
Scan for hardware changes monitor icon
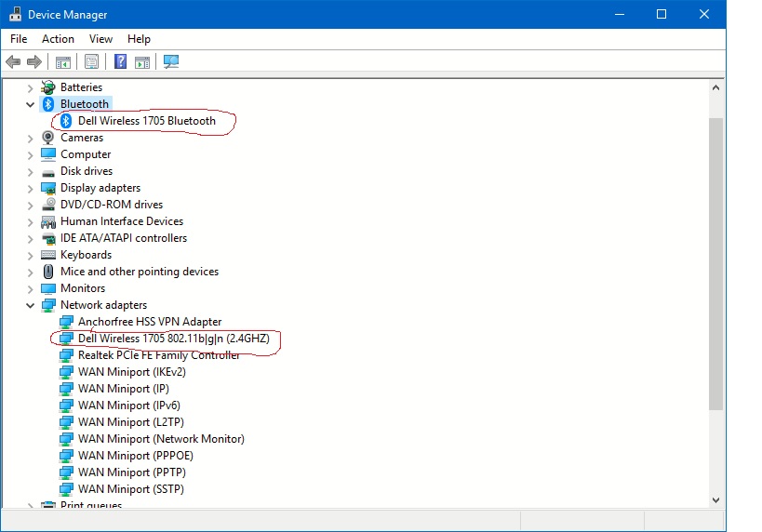click(171, 61)
